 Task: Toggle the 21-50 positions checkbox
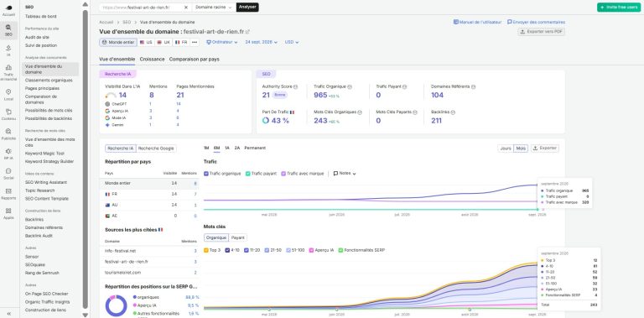pos(267,250)
